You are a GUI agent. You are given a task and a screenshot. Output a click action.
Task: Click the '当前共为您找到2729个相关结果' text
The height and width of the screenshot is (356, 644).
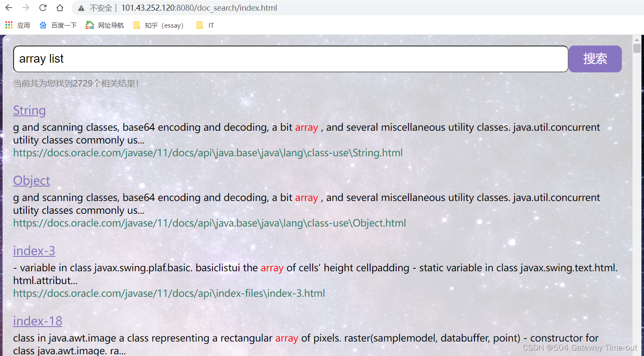[76, 83]
